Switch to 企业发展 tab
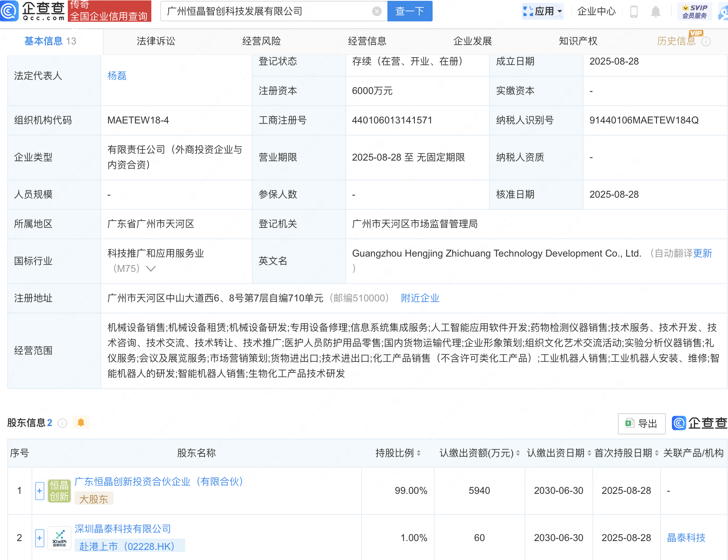 (x=473, y=41)
